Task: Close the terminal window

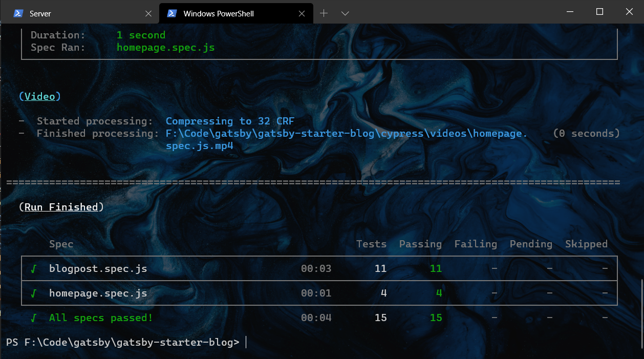Action: click(x=629, y=12)
